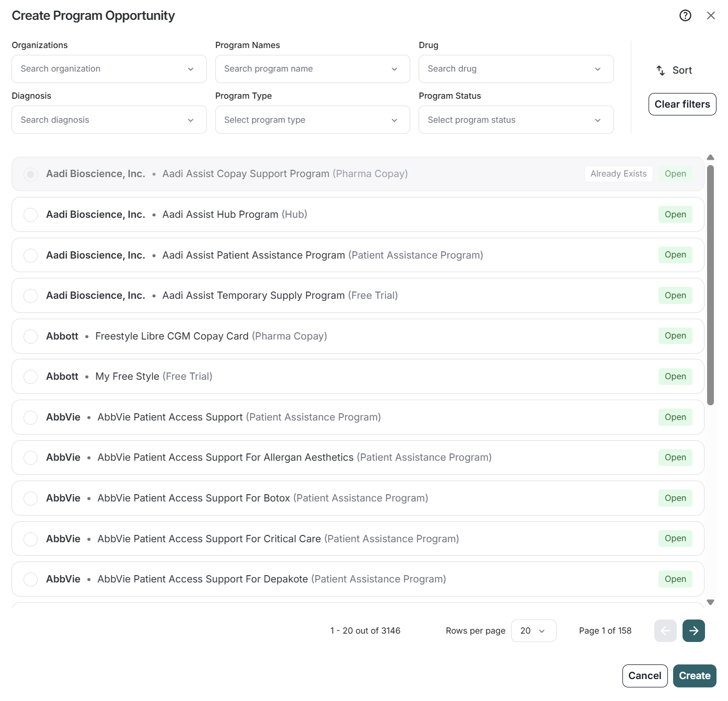This screenshot has width=728, height=701.
Task: Click "Aadi Assist Hub Program" text
Action: click(x=221, y=215)
